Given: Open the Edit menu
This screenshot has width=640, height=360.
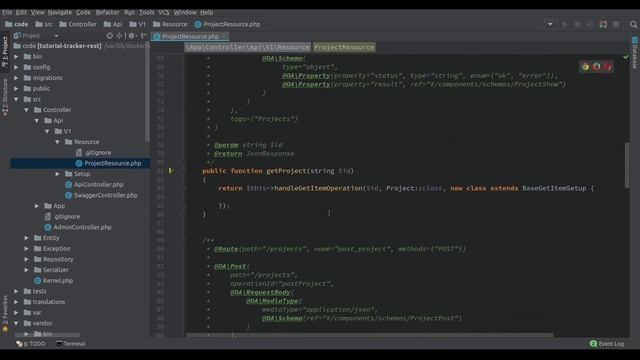Looking at the screenshot, I should pyautogui.click(x=21, y=12).
